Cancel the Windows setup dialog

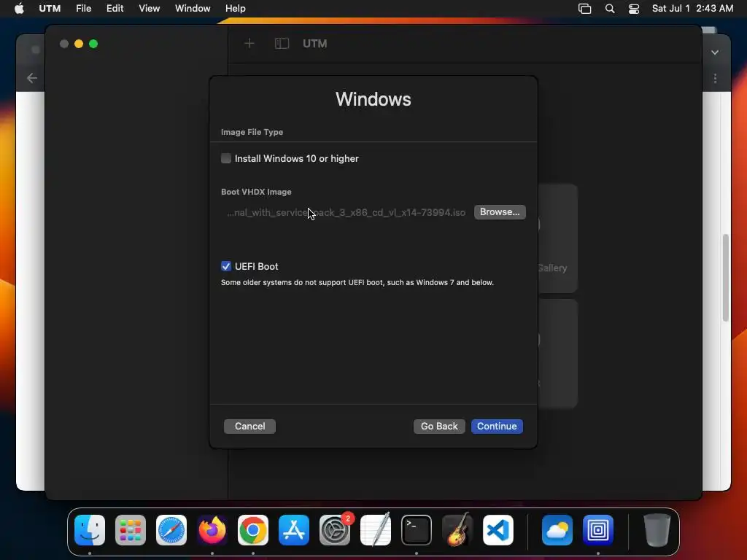(249, 426)
